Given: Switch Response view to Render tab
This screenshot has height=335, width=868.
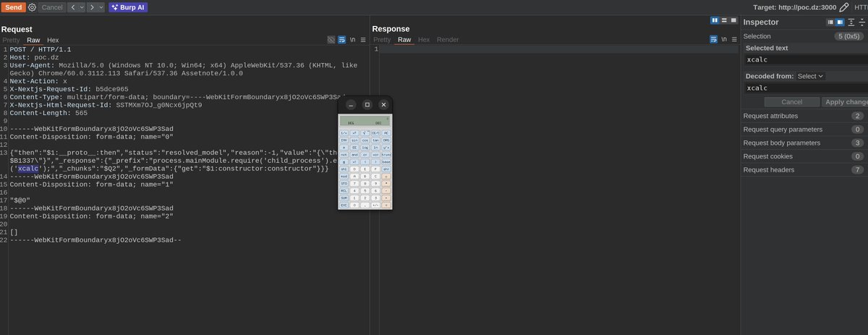Looking at the screenshot, I should tap(448, 40).
